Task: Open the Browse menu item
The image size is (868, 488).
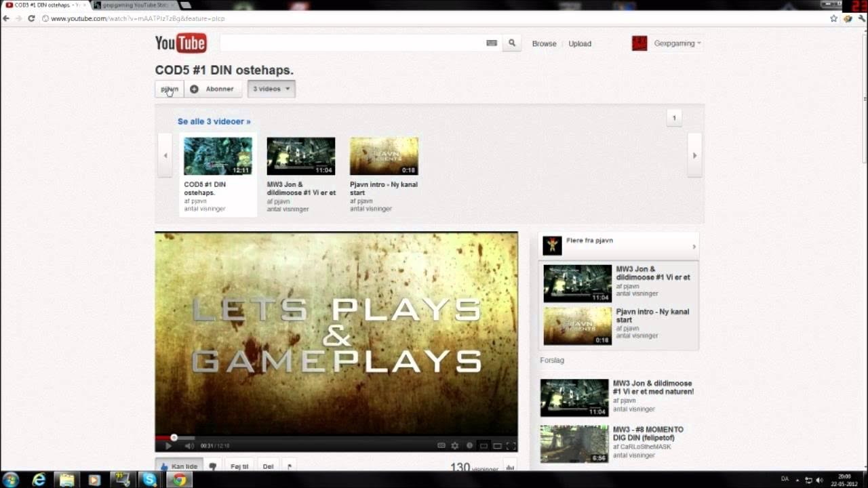Action: pyautogui.click(x=544, y=43)
